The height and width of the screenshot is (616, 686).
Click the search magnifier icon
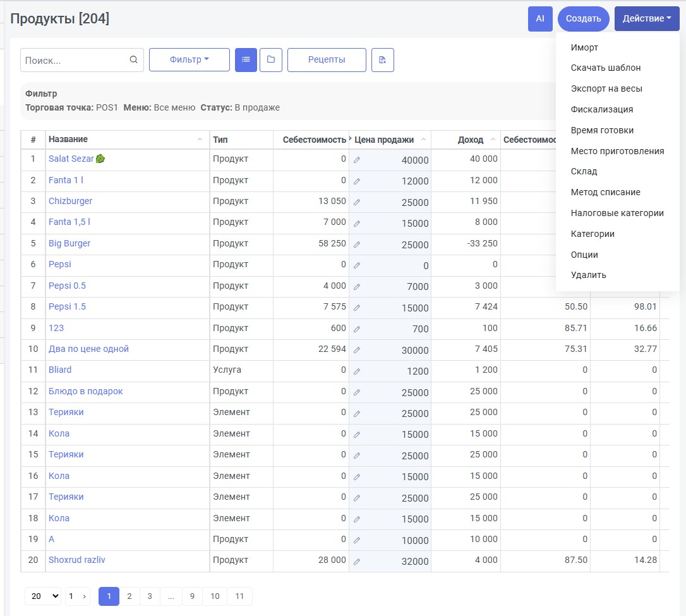coord(133,59)
